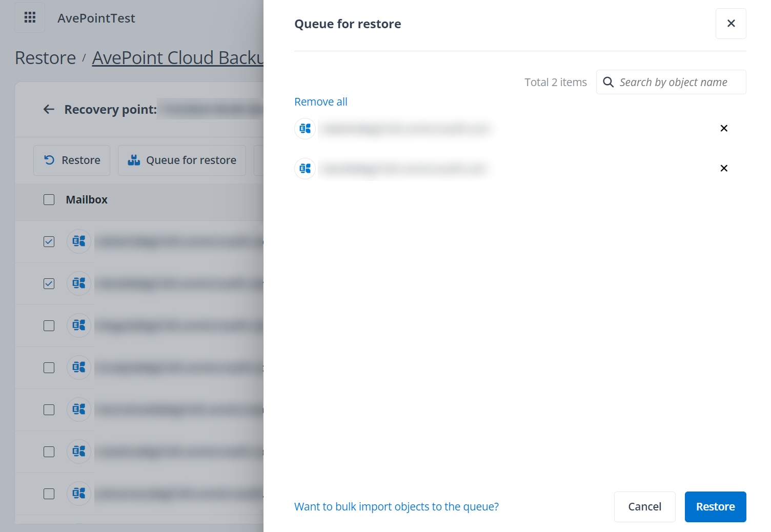Open the bulk import objects link
This screenshot has width=771, height=532.
click(396, 507)
